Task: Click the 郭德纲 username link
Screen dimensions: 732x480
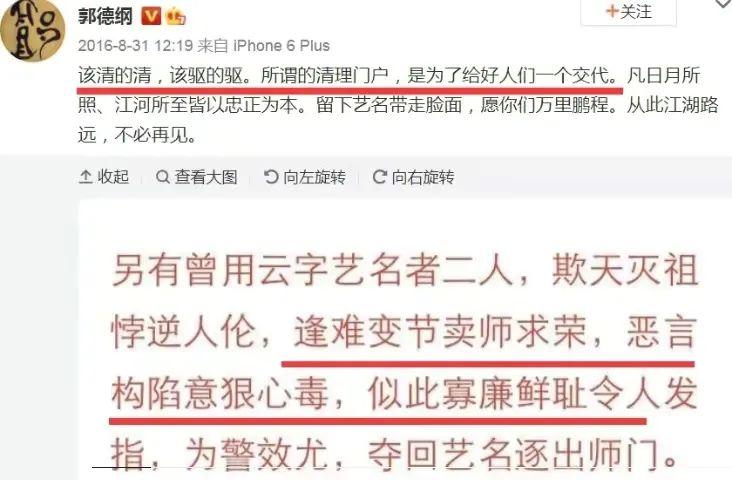Action: [106, 17]
